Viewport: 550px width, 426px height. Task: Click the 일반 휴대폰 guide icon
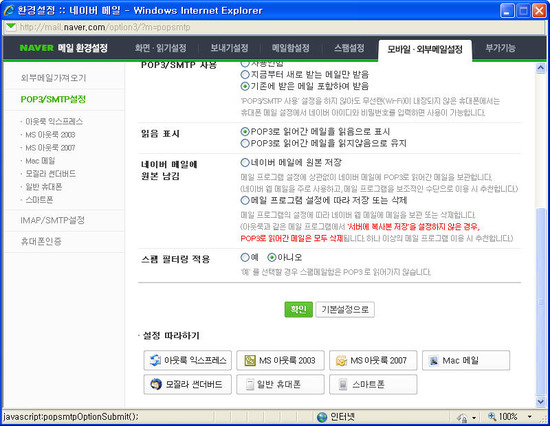tap(249, 385)
